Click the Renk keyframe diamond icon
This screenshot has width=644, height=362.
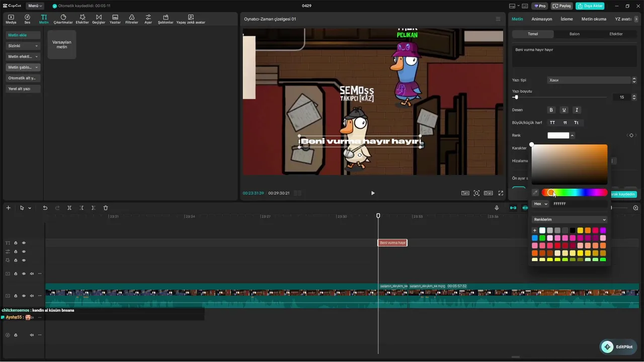[631, 135]
